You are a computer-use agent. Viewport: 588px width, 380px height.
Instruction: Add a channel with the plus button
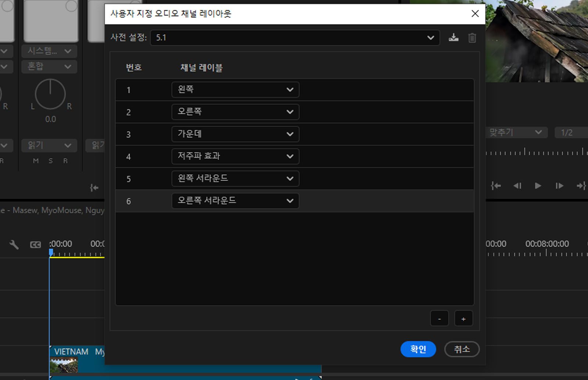pos(463,318)
